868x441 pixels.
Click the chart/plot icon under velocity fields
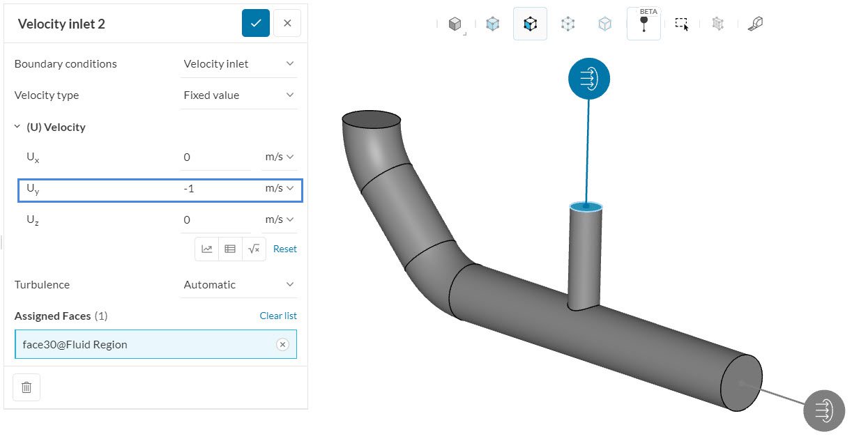point(207,249)
